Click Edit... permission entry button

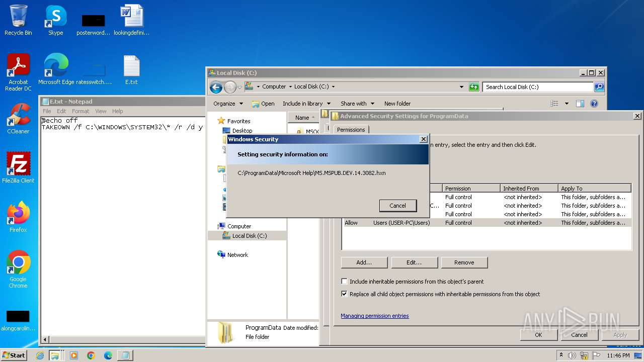[x=414, y=262]
